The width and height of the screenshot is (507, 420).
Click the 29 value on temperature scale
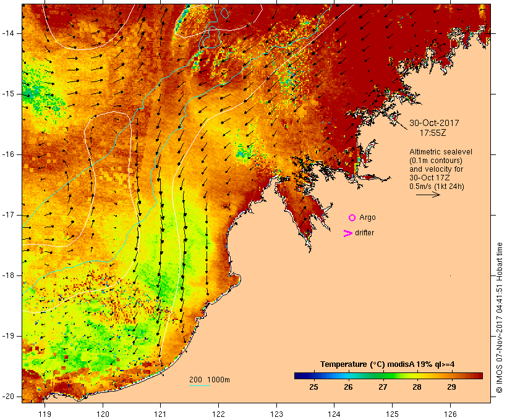click(x=451, y=387)
